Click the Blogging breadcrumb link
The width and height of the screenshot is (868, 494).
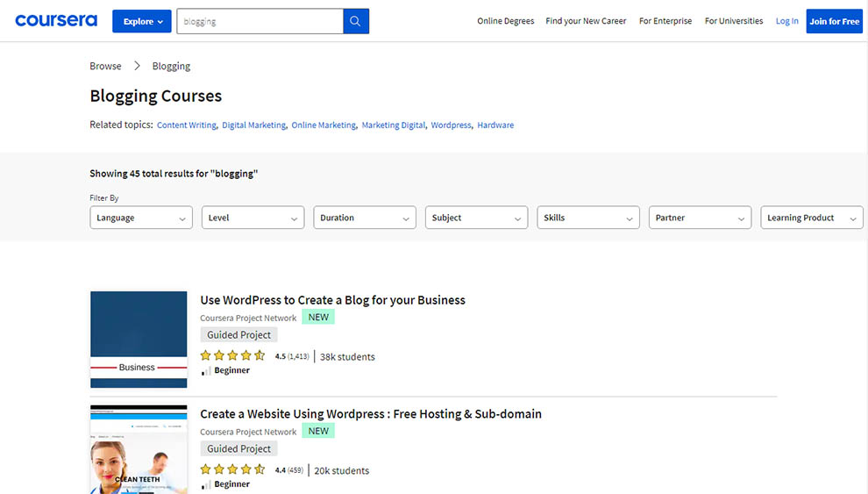(171, 66)
